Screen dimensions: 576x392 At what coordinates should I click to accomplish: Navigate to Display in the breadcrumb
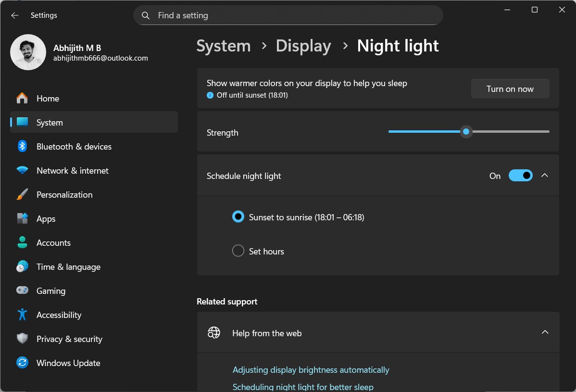[x=303, y=46]
